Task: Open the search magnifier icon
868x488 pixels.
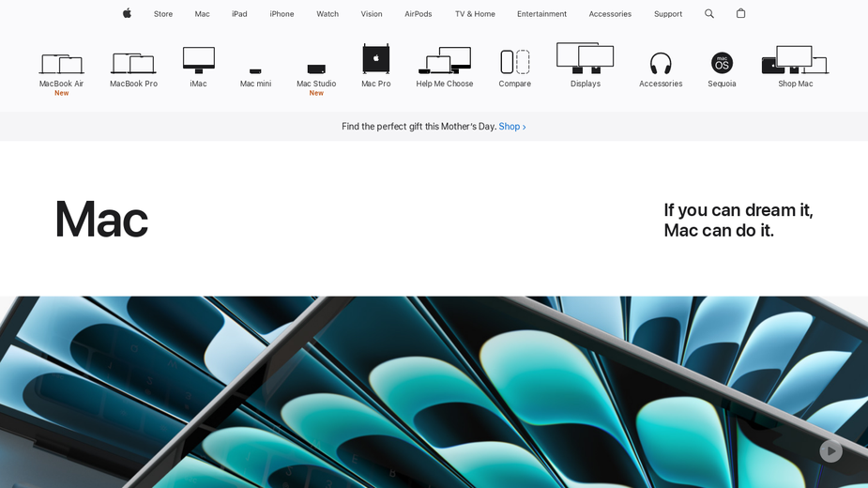Action: point(709,14)
